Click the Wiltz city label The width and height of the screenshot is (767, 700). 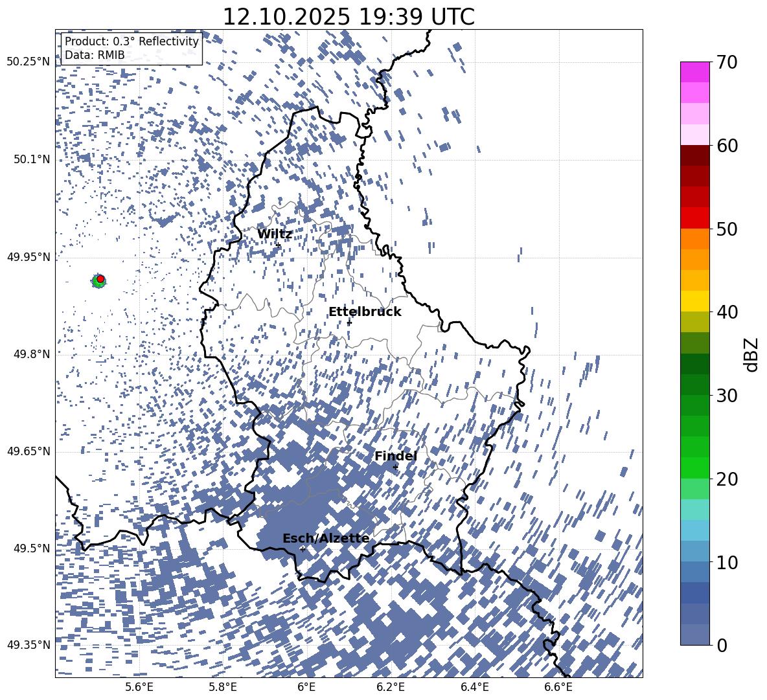pos(275,234)
